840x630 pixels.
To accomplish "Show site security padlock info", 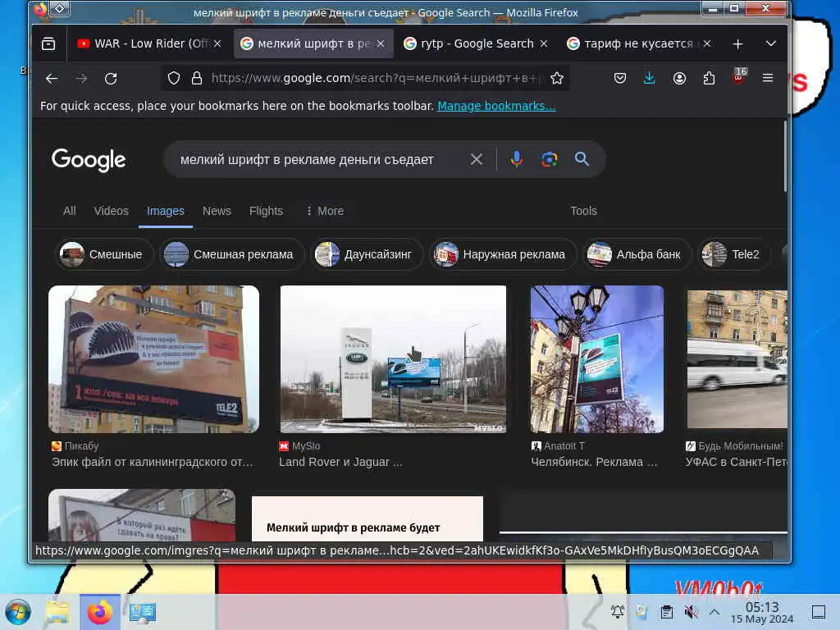I will point(197,78).
